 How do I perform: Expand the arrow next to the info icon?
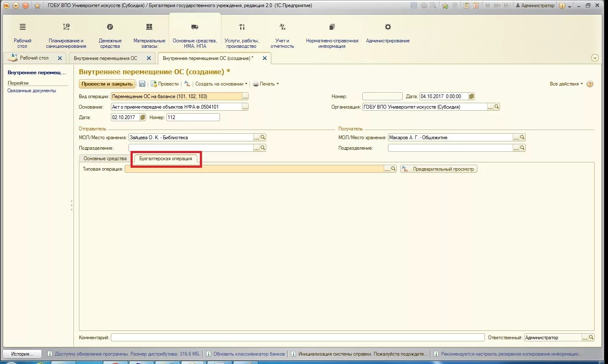pos(569,6)
